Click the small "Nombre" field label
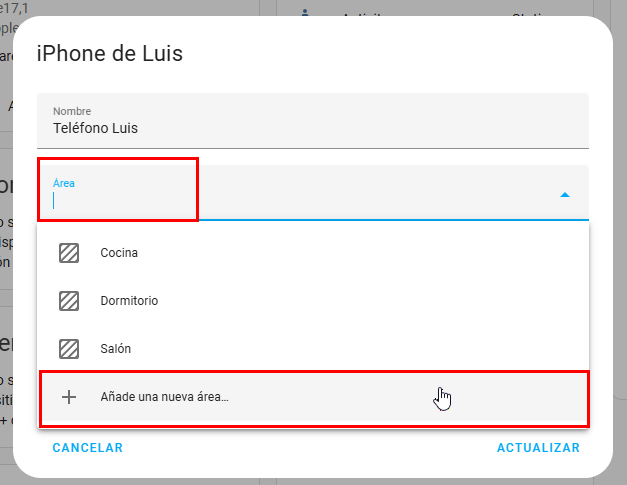Viewport: 627px width, 485px height. 71,111
